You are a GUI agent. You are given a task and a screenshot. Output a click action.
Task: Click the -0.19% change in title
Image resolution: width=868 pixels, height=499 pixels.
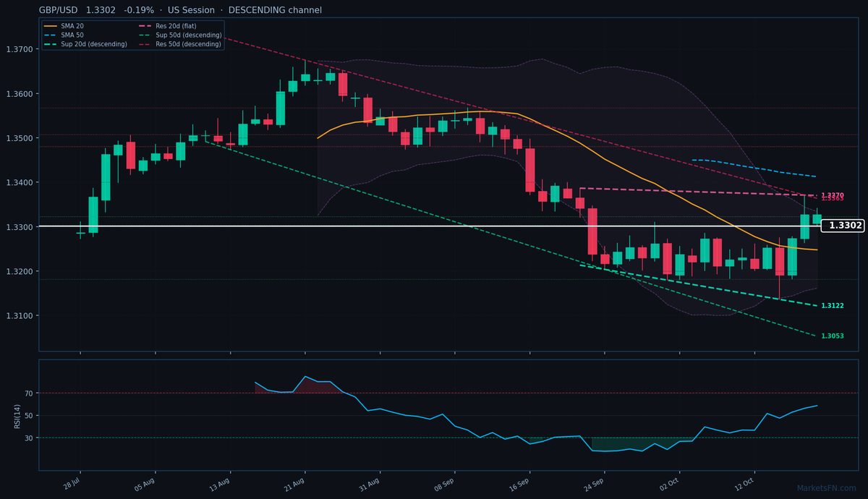[139, 10]
